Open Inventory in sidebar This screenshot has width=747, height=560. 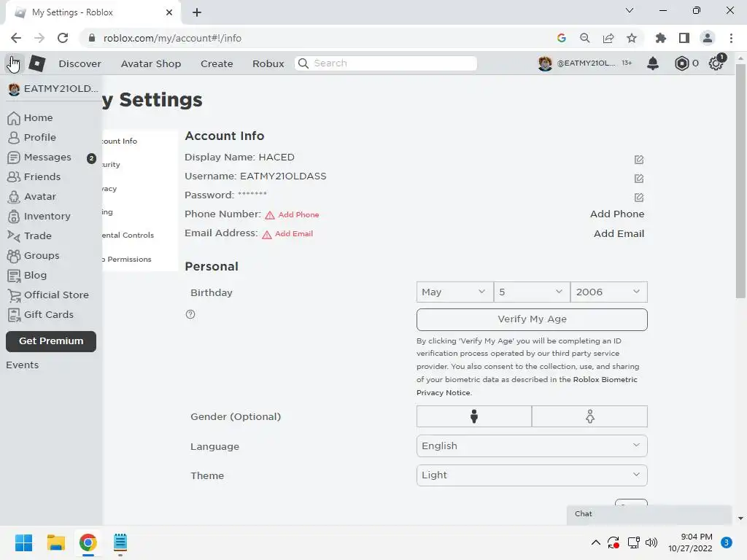click(39, 216)
